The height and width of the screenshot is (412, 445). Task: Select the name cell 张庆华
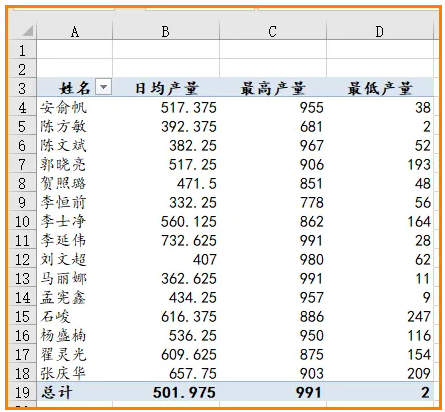click(75, 373)
